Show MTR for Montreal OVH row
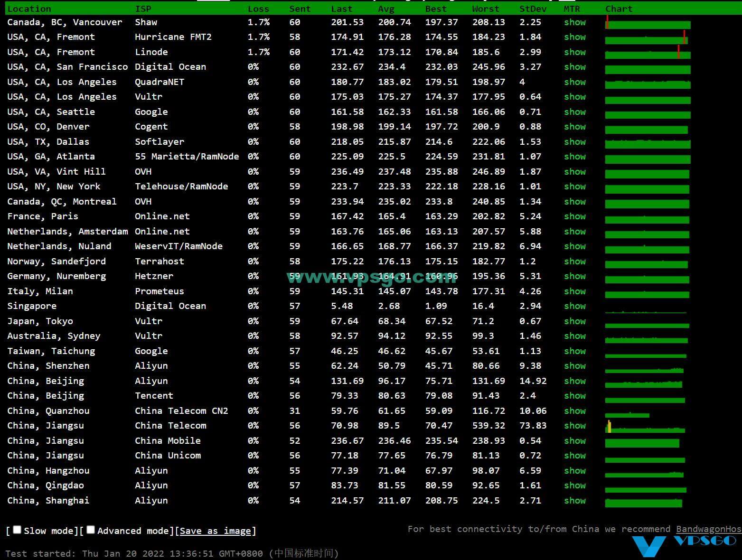 [575, 202]
